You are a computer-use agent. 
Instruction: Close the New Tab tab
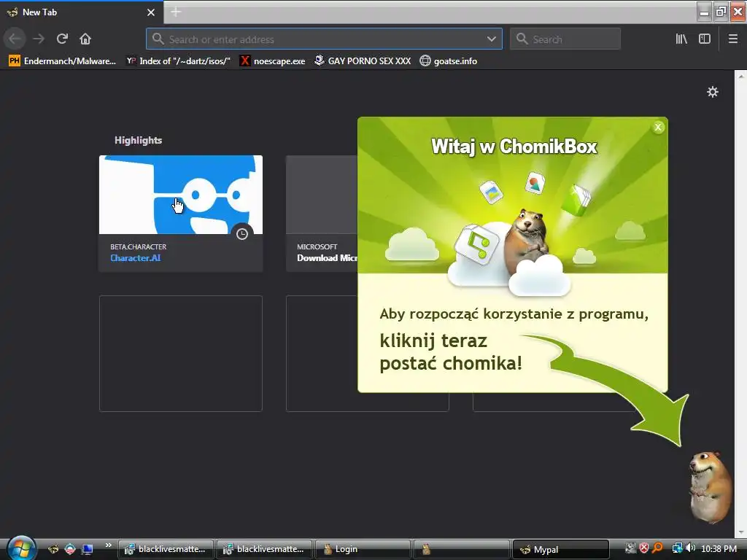coord(151,12)
